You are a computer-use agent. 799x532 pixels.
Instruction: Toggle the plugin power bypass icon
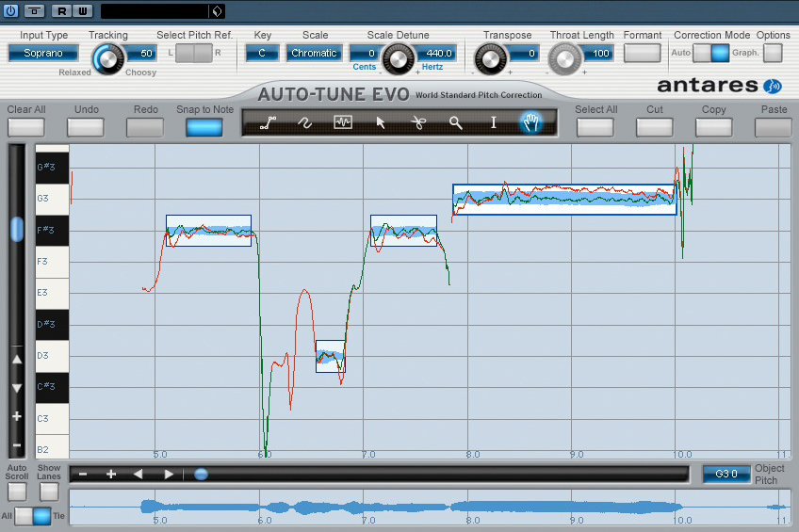point(10,10)
